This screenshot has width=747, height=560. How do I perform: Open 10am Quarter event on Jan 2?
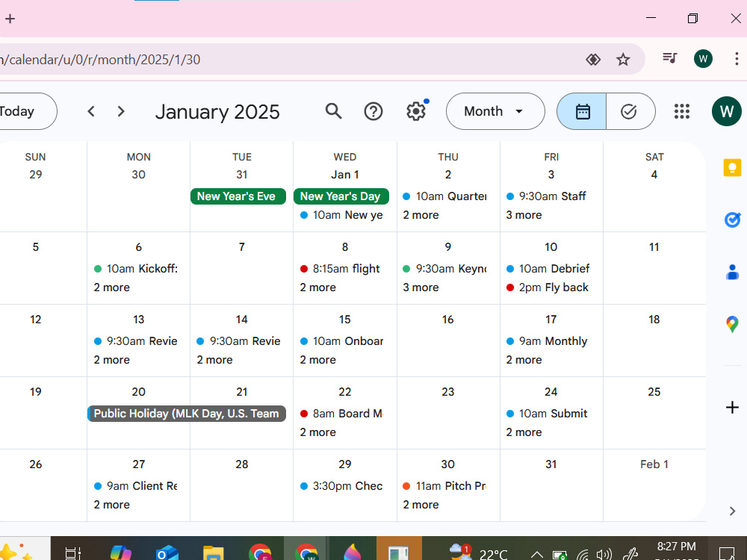[445, 196]
